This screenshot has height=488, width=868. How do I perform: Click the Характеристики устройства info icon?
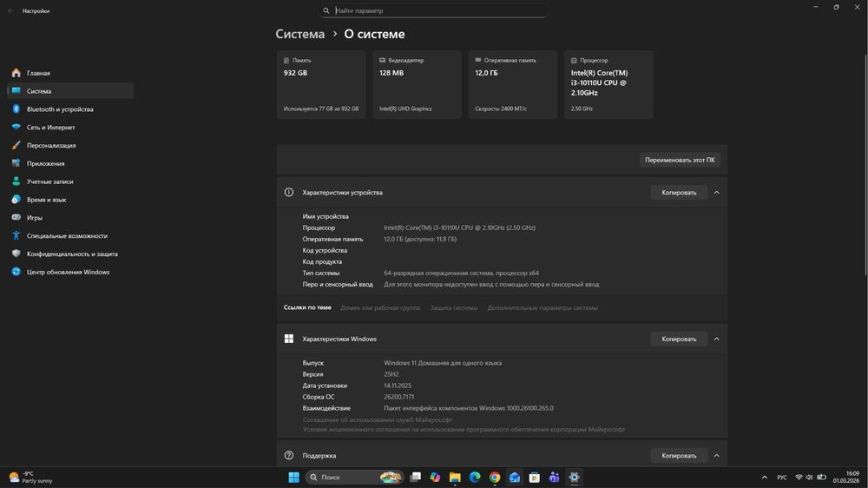pos(289,193)
